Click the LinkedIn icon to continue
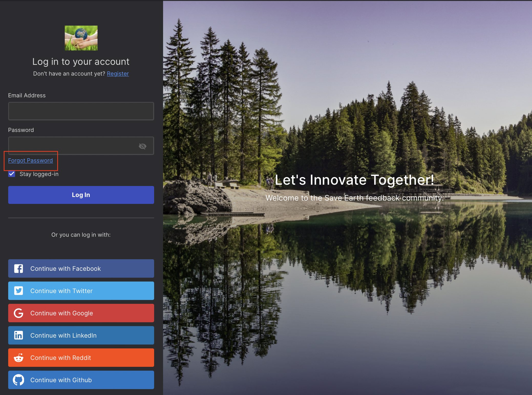Viewport: 532px width, 395px height. pos(19,335)
